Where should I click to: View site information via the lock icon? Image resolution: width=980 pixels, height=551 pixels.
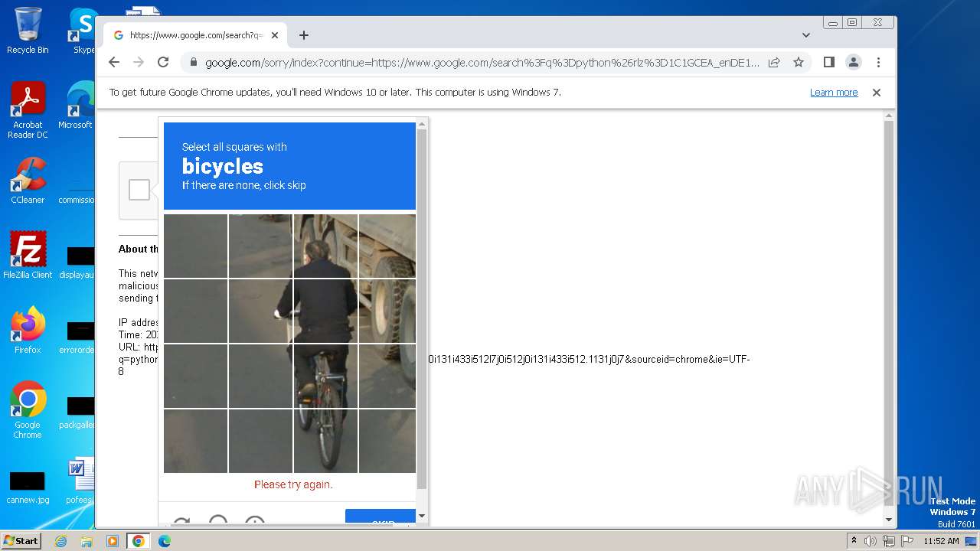[x=193, y=62]
